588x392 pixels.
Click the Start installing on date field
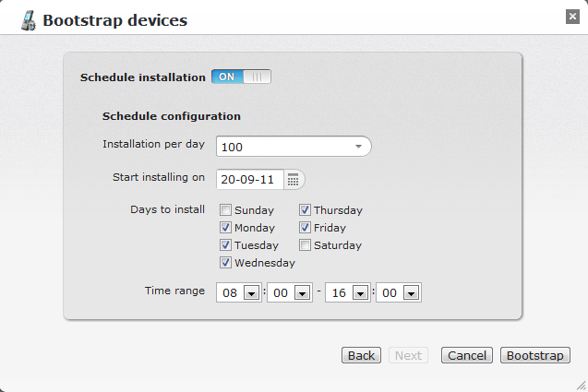pos(250,179)
